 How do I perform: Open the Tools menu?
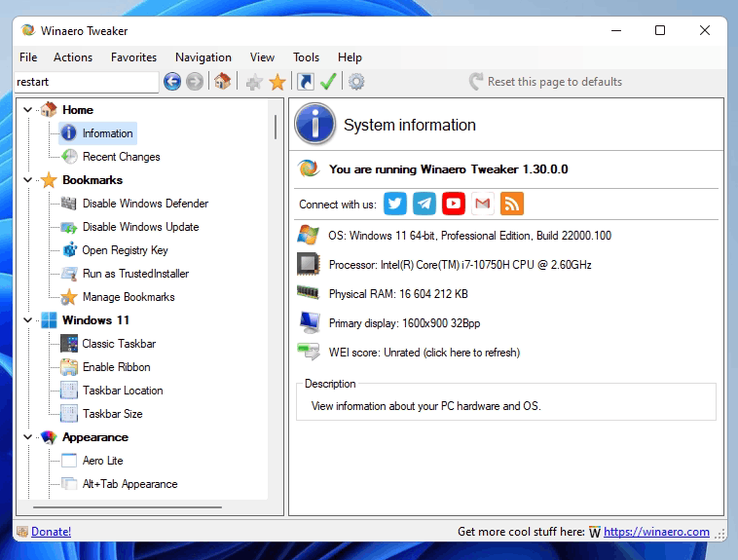306,57
